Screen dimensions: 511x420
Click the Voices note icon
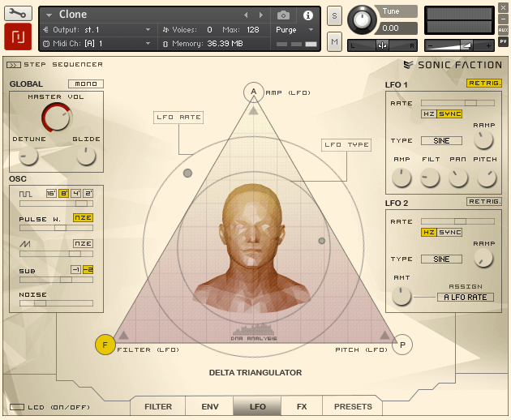pyautogui.click(x=165, y=30)
